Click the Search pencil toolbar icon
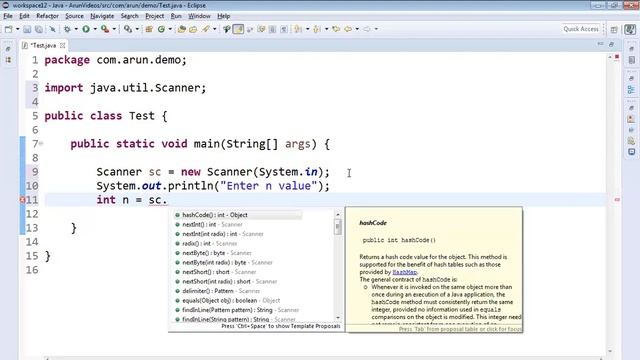The width and height of the screenshot is (640, 360). pos(206,29)
